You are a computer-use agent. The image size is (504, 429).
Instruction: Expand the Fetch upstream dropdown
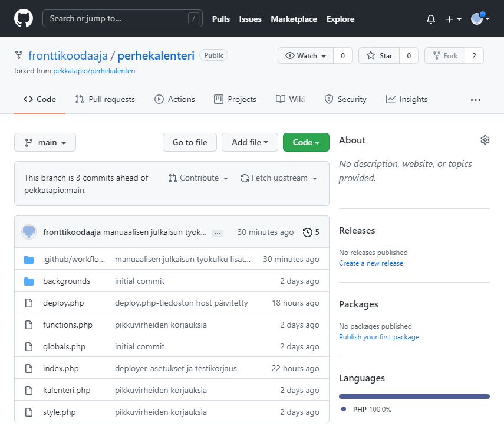tap(279, 178)
